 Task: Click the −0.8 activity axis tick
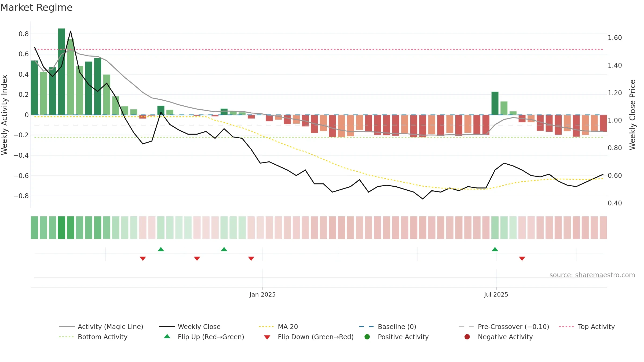21,196
